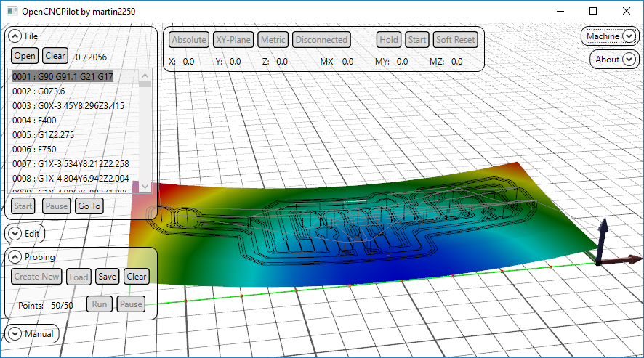Toggle Metric units button

[273, 40]
